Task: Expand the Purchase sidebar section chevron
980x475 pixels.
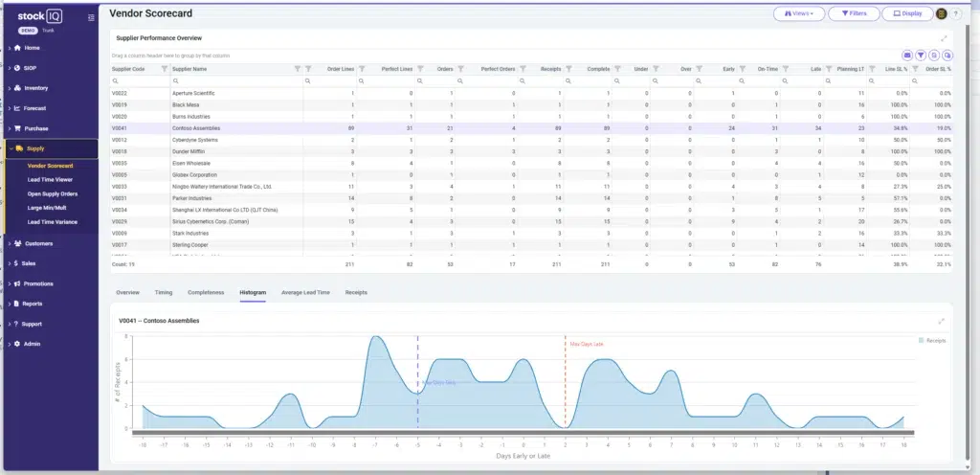Action: click(x=10, y=128)
